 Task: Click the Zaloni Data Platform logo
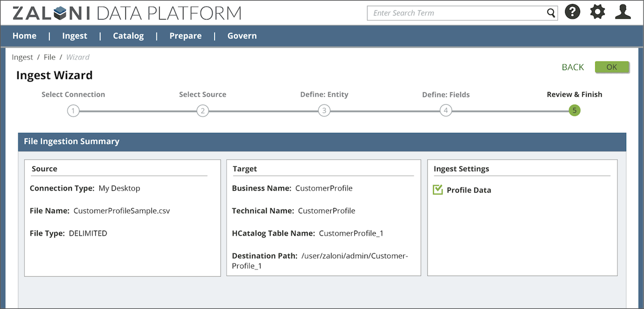pos(127,13)
